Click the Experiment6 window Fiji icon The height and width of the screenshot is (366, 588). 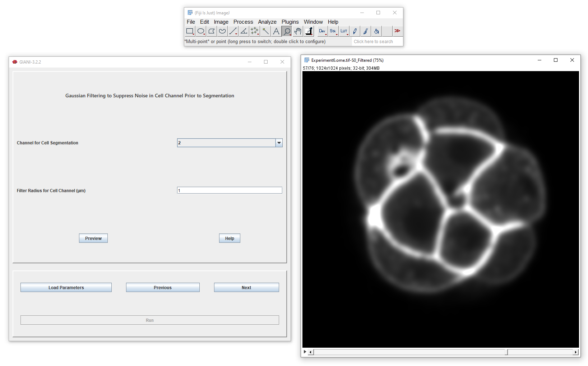(x=307, y=60)
